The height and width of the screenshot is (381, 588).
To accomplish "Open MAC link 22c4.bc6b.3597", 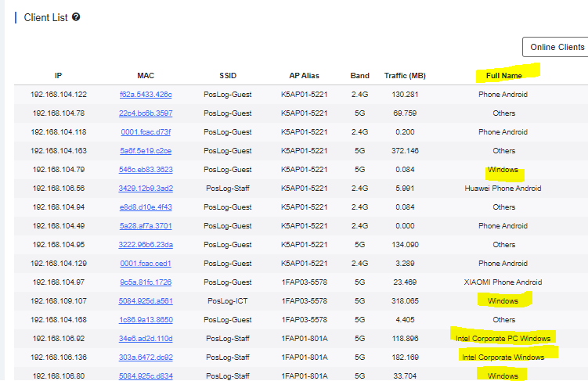I will coord(146,113).
